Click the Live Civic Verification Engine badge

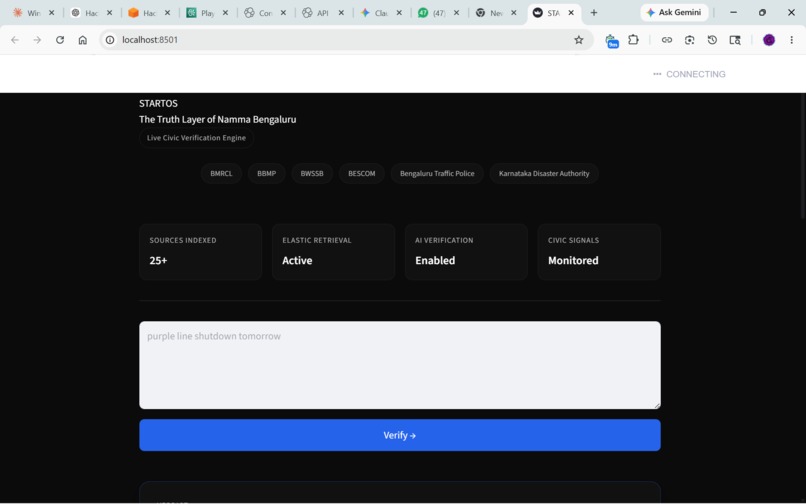196,138
